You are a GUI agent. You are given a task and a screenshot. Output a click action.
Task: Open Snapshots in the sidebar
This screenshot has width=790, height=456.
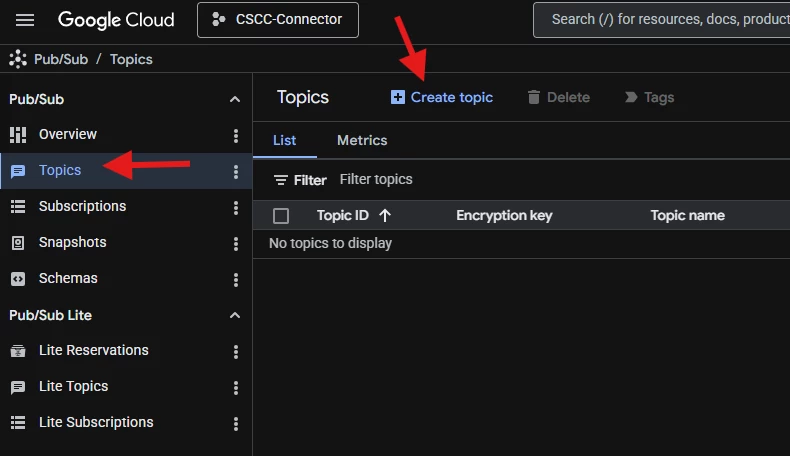[x=73, y=242]
